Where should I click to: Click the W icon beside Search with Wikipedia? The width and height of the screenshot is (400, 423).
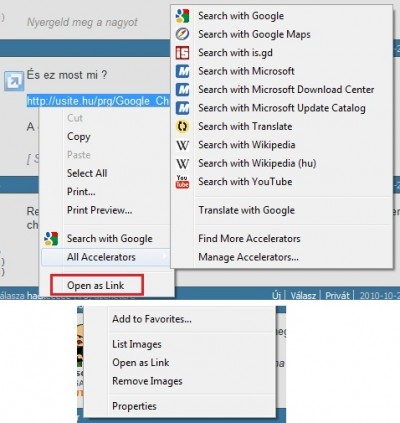pos(182,145)
